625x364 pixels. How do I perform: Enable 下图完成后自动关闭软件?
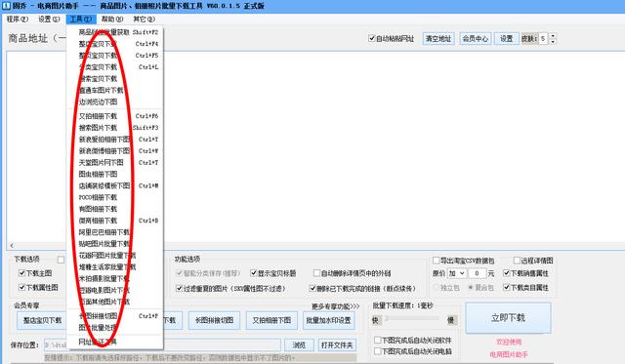click(x=378, y=341)
